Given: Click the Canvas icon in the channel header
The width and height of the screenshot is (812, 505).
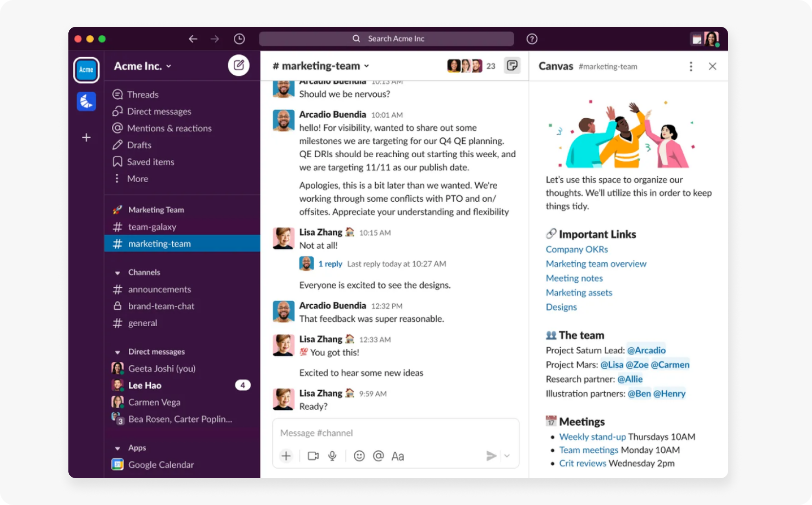Looking at the screenshot, I should 512,65.
